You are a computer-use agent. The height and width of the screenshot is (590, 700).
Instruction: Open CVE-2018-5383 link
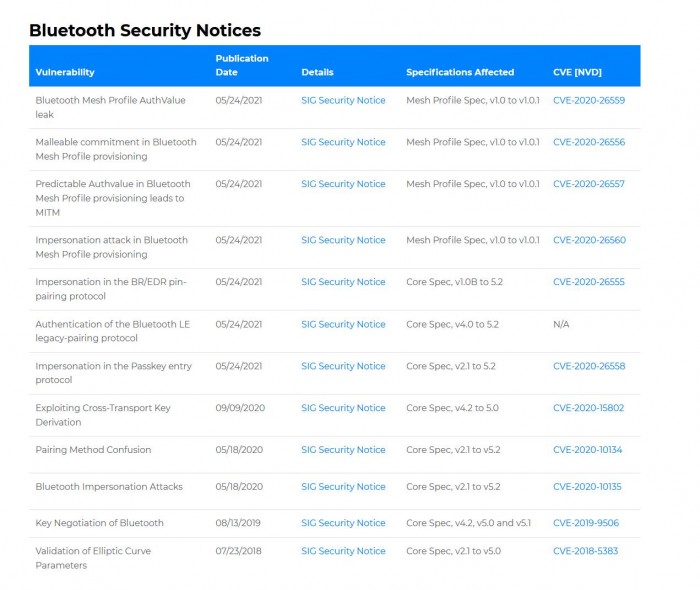(x=585, y=551)
